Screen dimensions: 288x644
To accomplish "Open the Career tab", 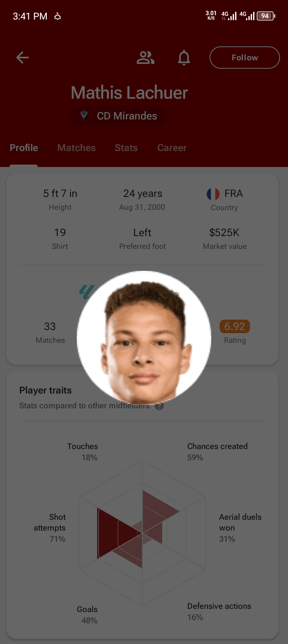I will pyautogui.click(x=172, y=148).
